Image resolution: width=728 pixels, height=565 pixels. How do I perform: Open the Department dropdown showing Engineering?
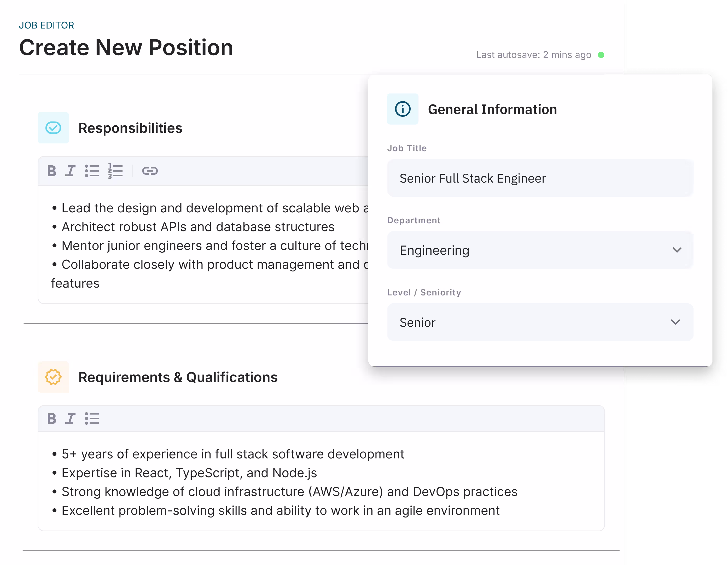click(x=540, y=250)
